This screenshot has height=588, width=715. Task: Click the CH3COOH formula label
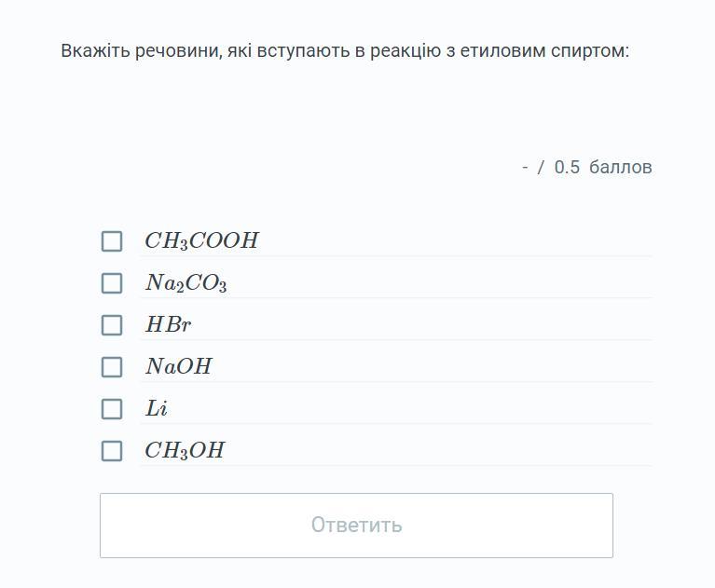[201, 241]
